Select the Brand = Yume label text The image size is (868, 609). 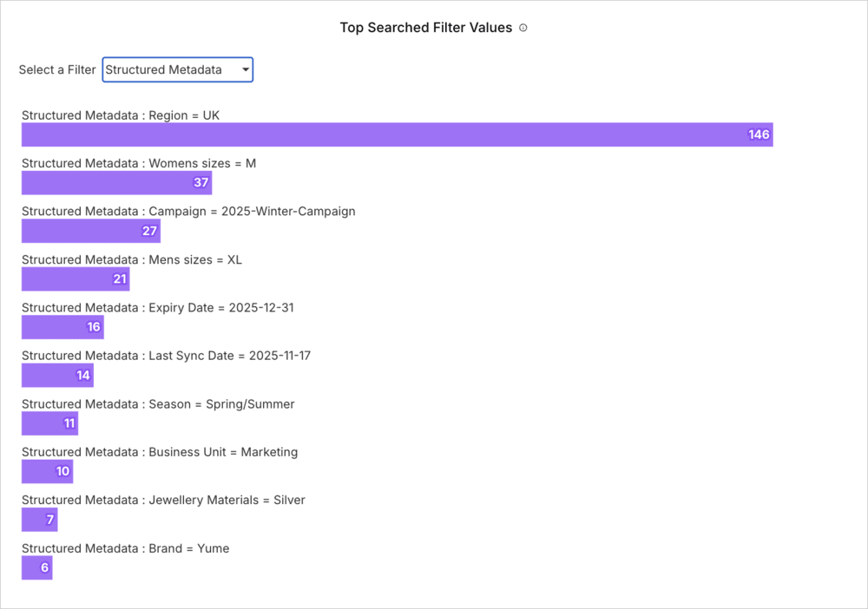[125, 548]
